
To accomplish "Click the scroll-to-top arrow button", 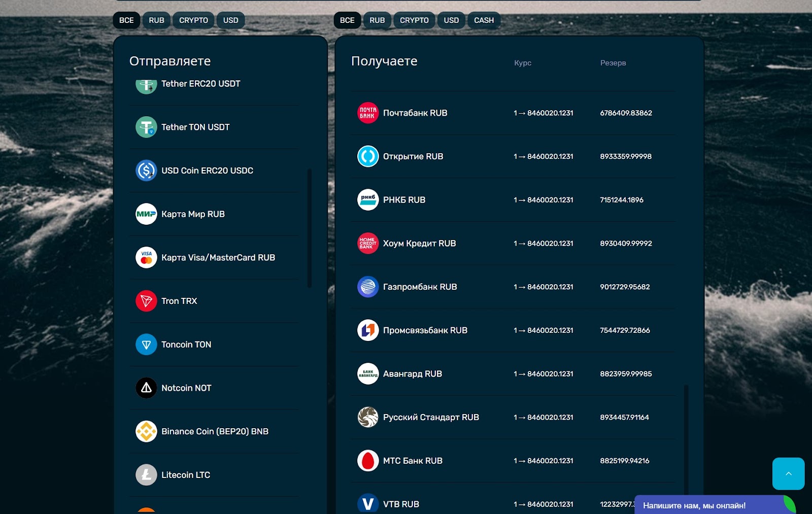I will pyautogui.click(x=788, y=473).
